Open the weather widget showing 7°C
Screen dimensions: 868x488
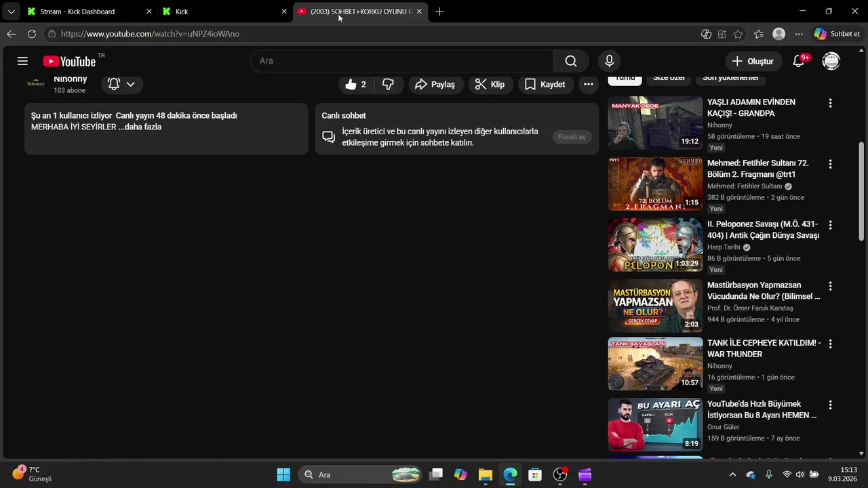pos(32,474)
